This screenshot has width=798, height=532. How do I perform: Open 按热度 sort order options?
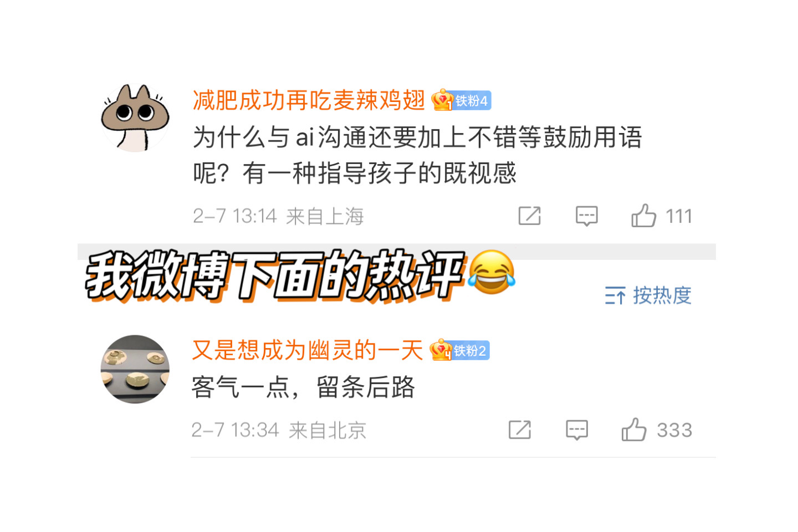[x=648, y=295]
